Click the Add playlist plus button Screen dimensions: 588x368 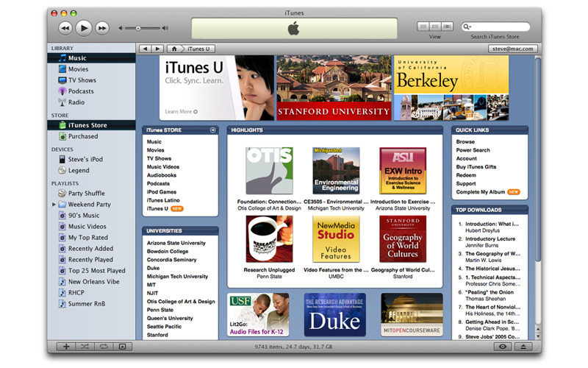(x=66, y=347)
